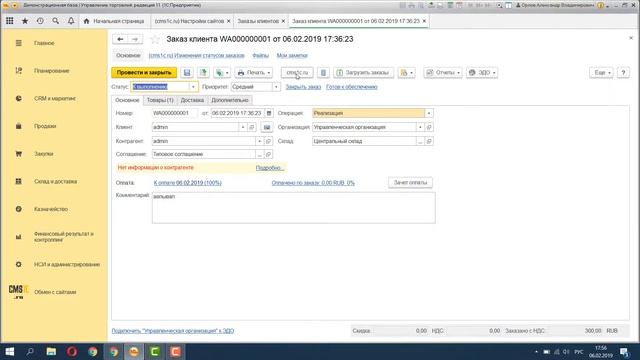Open help question mark button
The height and width of the screenshot is (360, 640).
click(x=623, y=73)
